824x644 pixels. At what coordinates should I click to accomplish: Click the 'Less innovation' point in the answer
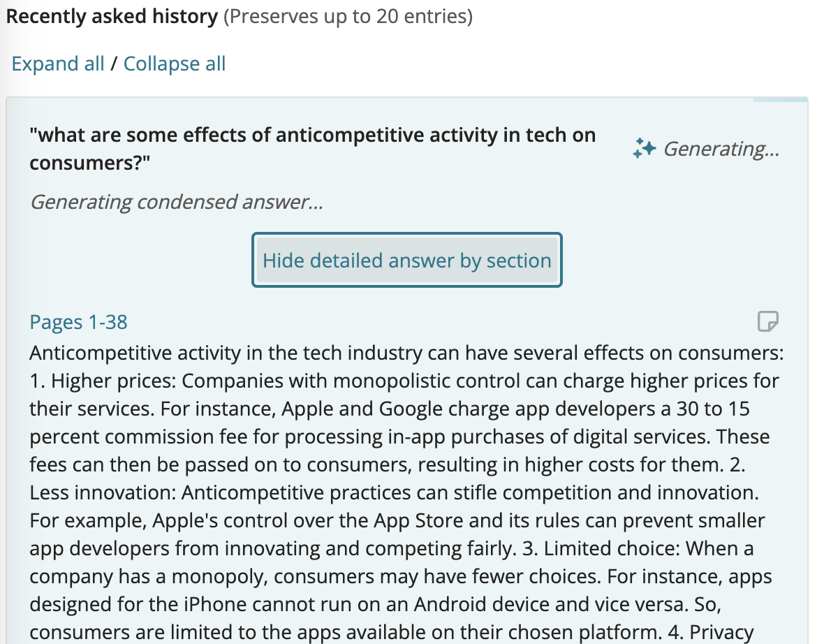[x=103, y=492]
